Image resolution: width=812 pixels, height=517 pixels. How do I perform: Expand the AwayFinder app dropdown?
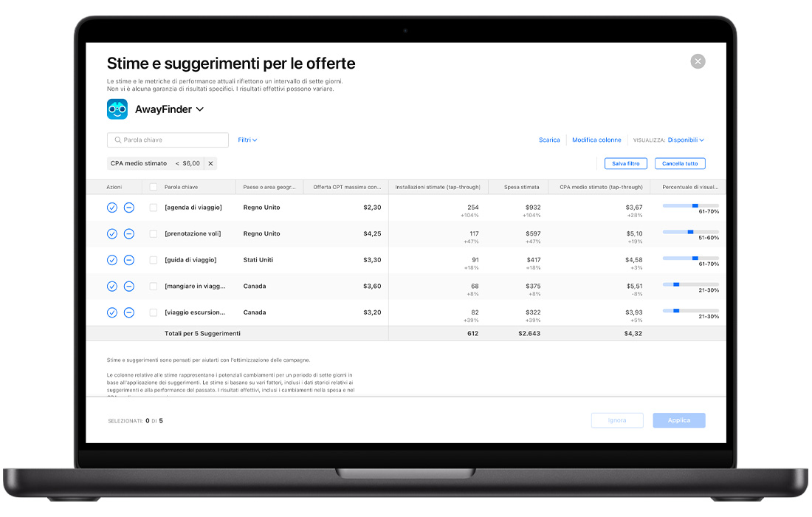tap(199, 110)
